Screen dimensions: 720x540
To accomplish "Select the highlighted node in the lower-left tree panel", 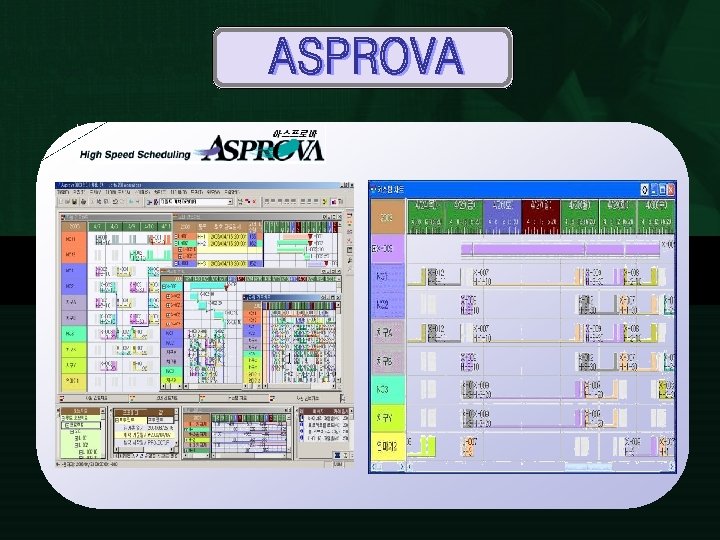I will (x=81, y=425).
